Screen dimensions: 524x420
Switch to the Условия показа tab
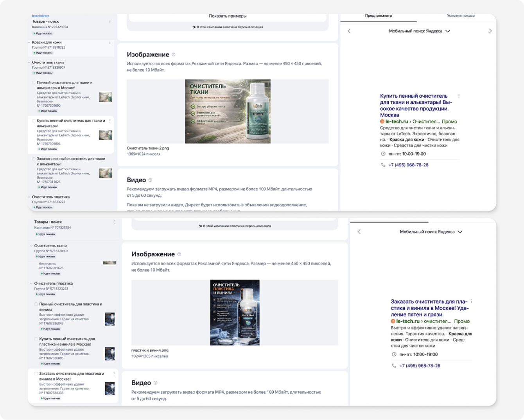(461, 16)
